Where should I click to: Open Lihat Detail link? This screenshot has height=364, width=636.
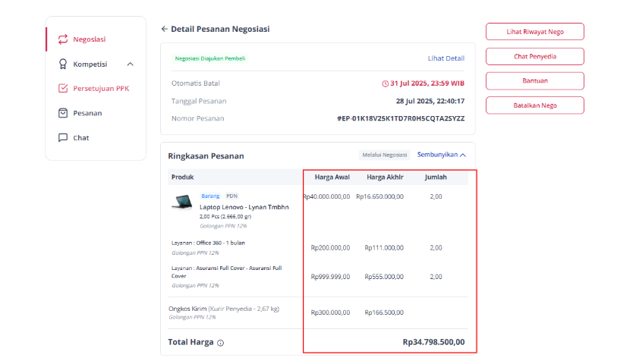446,58
